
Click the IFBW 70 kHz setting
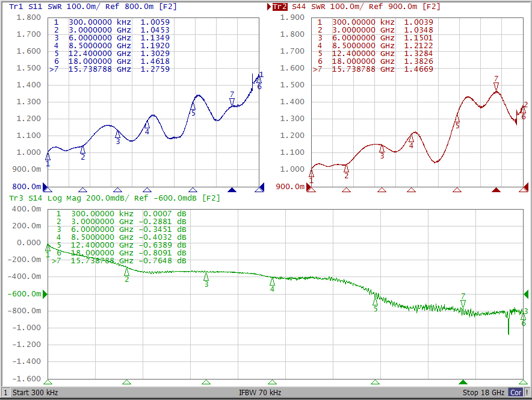coord(260,393)
